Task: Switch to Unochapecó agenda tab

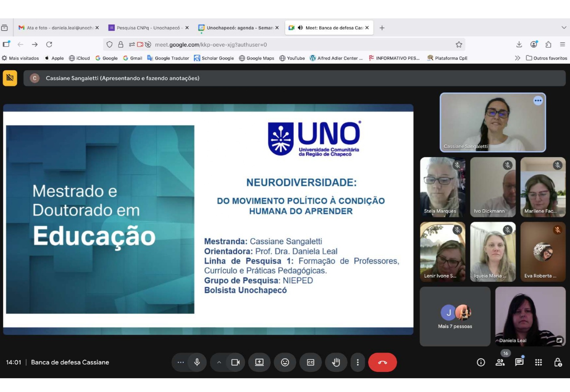Action: tap(239, 28)
